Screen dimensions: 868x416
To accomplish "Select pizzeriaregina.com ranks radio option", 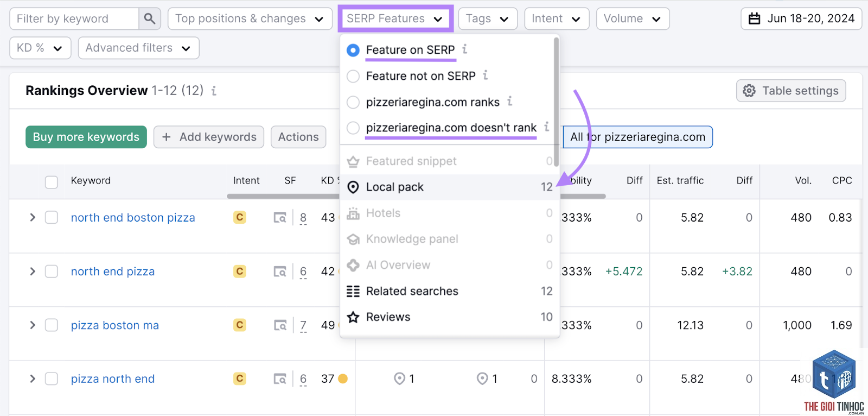I will click(353, 102).
